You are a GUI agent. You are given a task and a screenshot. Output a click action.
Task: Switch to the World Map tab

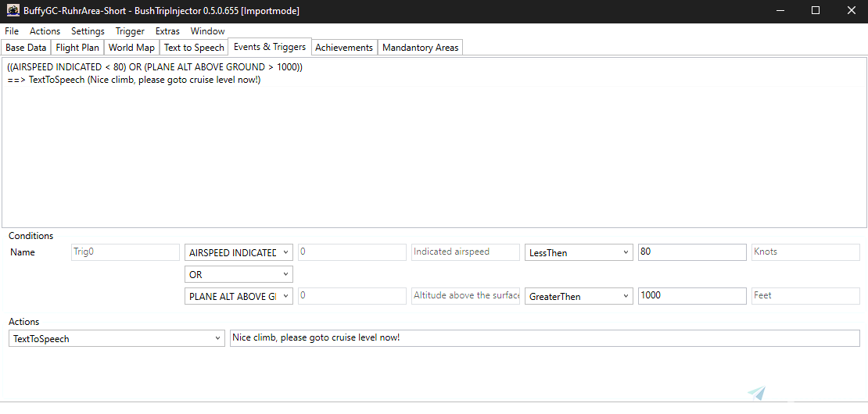click(x=131, y=48)
